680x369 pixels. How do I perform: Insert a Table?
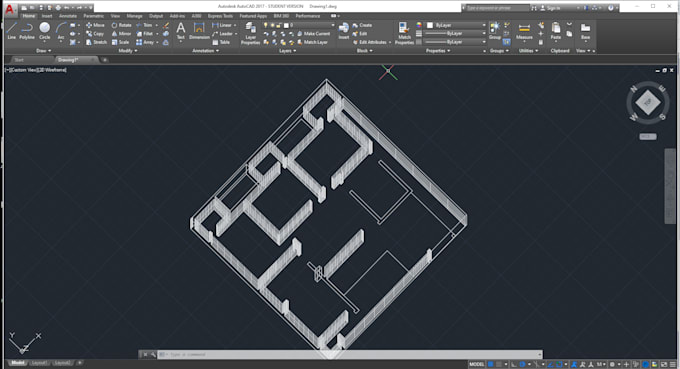click(x=221, y=42)
